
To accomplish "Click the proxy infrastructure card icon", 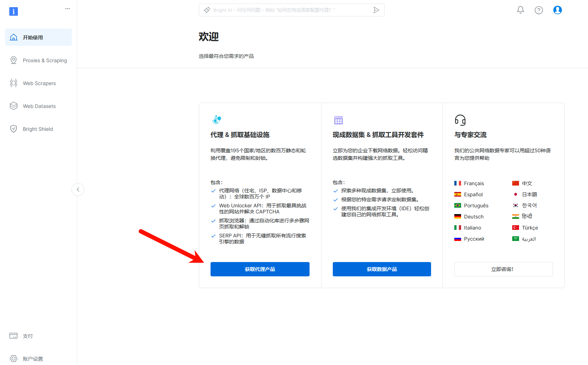I will [x=217, y=119].
